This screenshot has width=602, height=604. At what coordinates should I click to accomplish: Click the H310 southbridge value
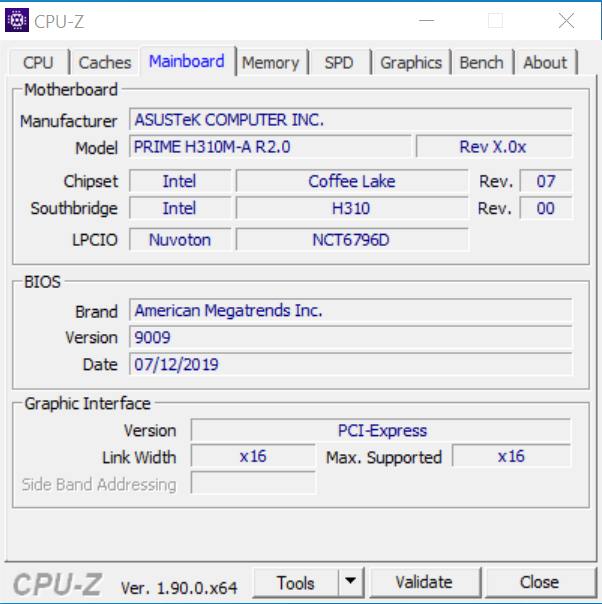click(352, 208)
